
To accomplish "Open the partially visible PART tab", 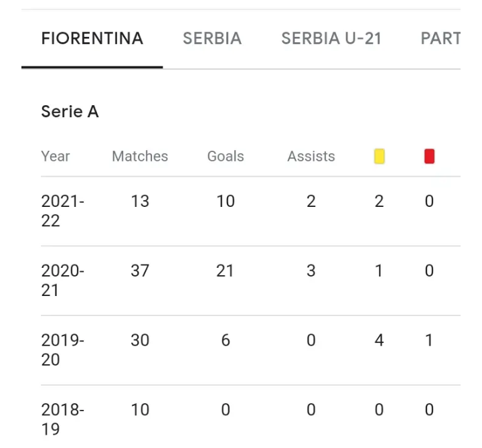I will pos(440,38).
